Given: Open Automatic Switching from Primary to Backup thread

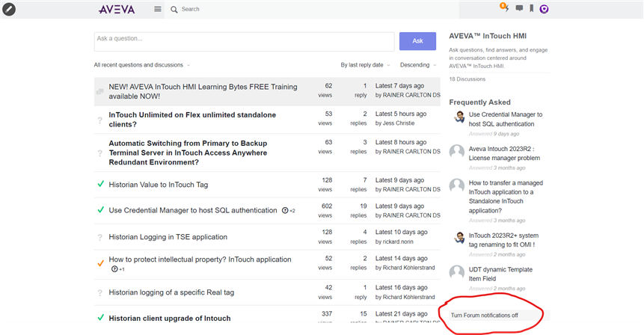Looking at the screenshot, I should pos(188,153).
